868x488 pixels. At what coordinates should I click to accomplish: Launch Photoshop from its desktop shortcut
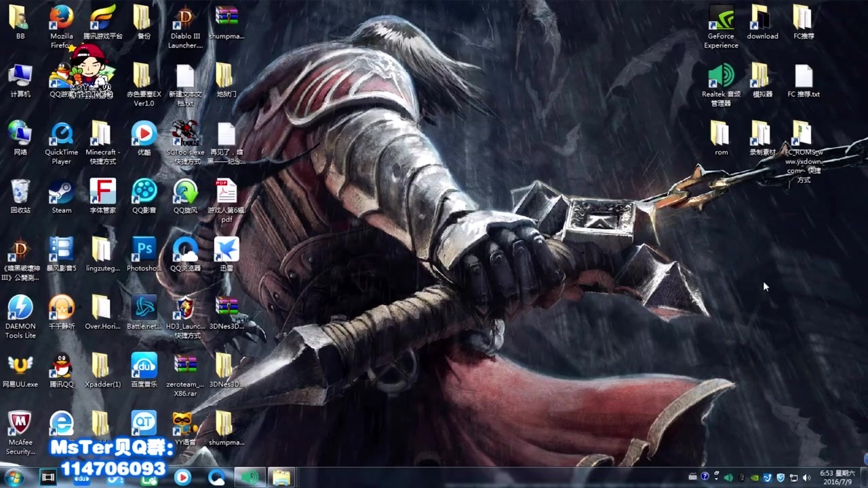point(144,254)
